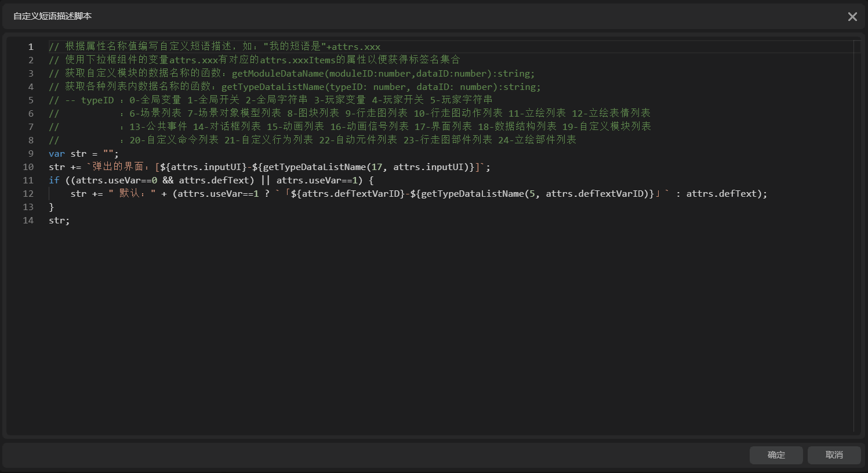Click the comment text 19-自定义模块列表
868x473 pixels.
point(606,127)
